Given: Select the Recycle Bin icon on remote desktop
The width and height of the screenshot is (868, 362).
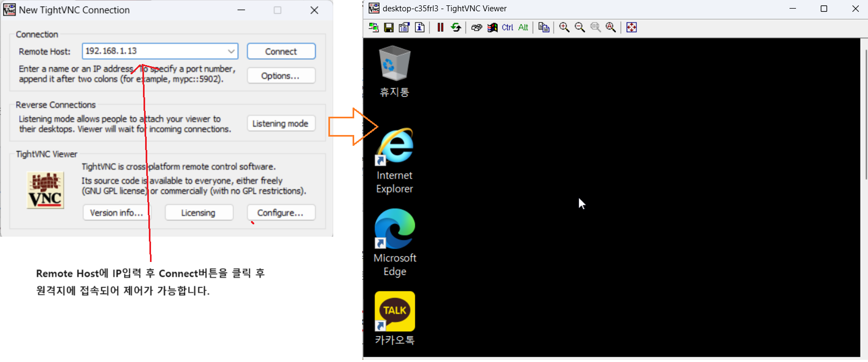Looking at the screenshot, I should [x=394, y=71].
